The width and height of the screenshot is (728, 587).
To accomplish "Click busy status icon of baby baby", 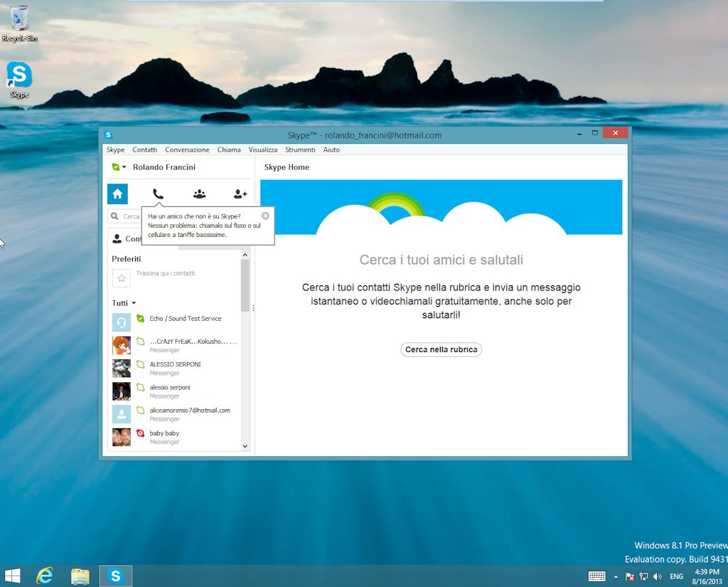I will pyautogui.click(x=140, y=433).
